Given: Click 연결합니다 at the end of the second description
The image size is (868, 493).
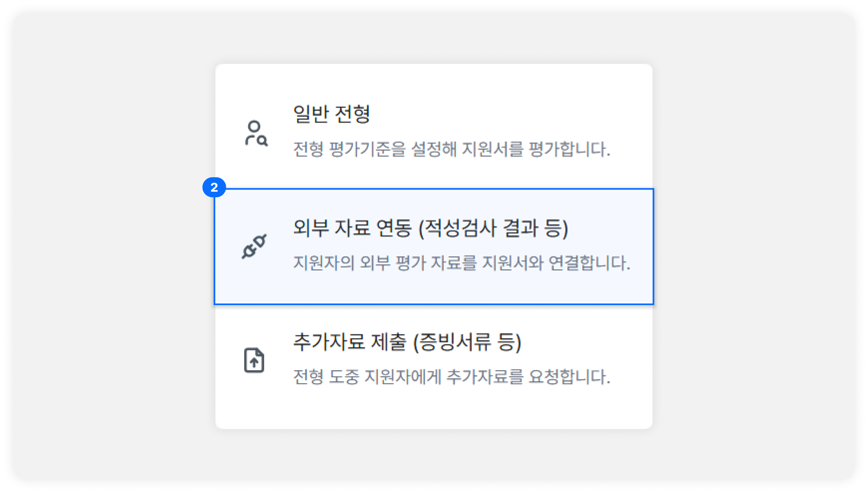Looking at the screenshot, I should [x=589, y=263].
